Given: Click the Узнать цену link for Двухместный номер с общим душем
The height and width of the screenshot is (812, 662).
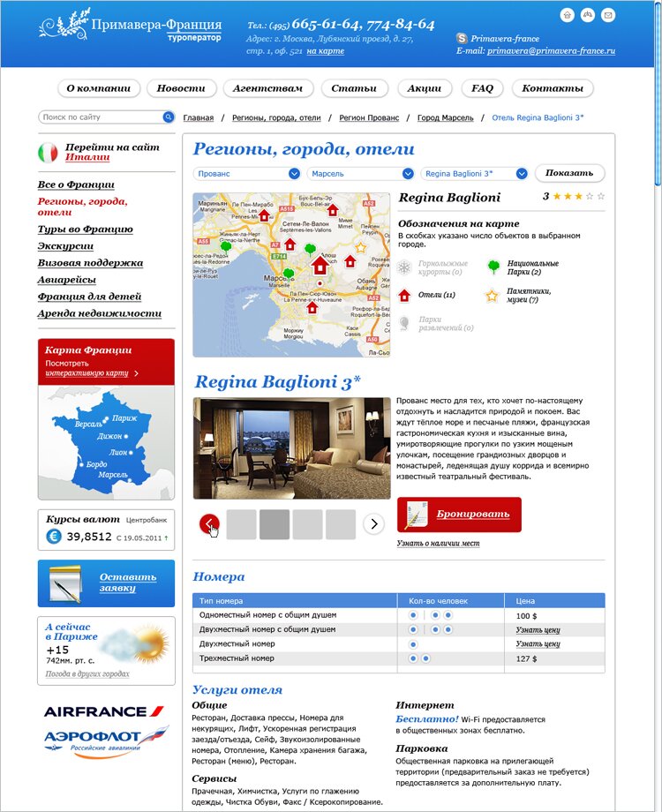Looking at the screenshot, I should pyautogui.click(x=538, y=629).
